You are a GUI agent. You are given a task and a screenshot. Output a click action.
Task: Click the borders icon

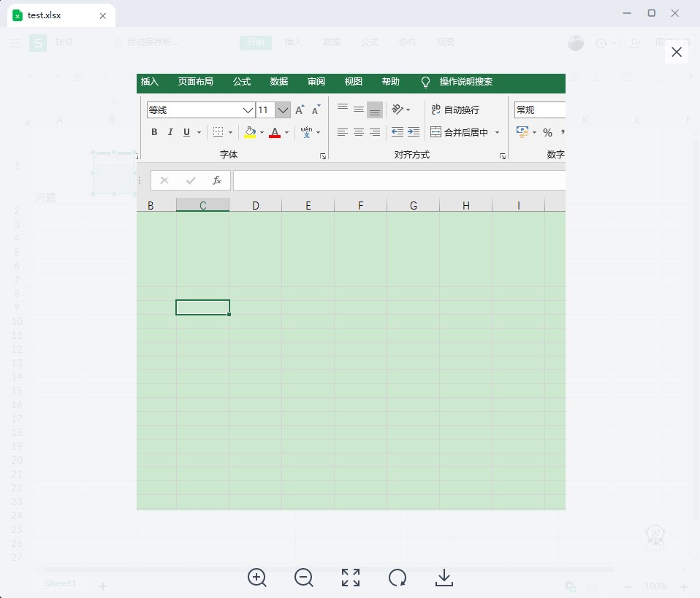pyautogui.click(x=218, y=132)
